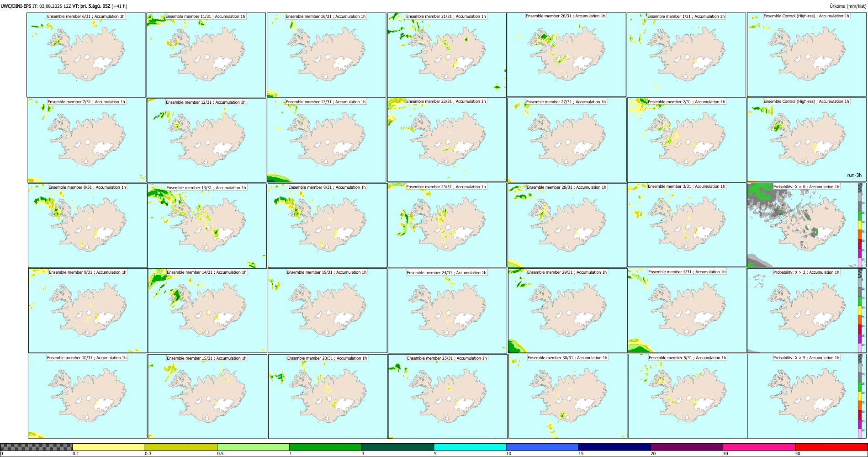Click the 'Ensemble member 5/31 ; Accumulation 1h' label
The width and height of the screenshot is (868, 457).
(x=688, y=358)
